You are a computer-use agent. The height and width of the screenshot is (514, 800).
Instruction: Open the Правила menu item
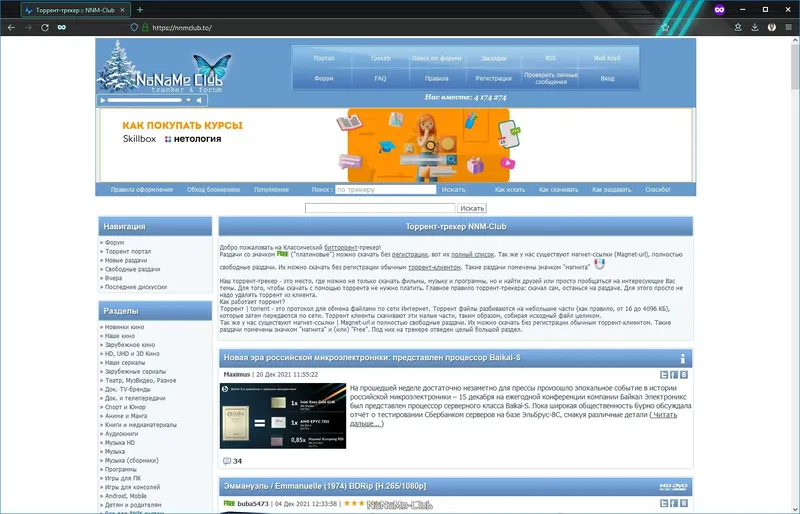pos(437,79)
